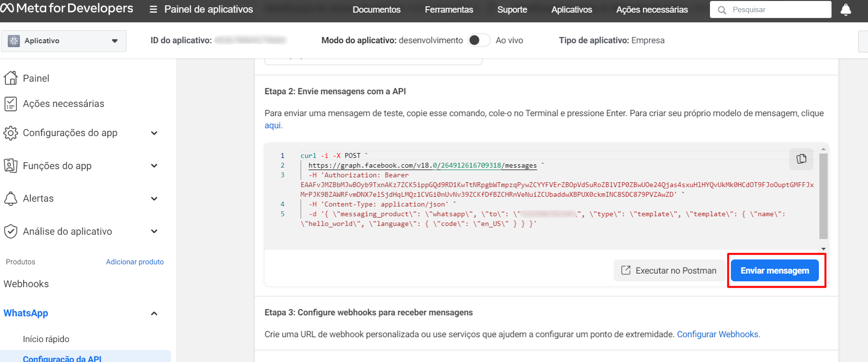The height and width of the screenshot is (362, 868).
Task: Click code box scroll-up arrow
Action: pos(823,149)
